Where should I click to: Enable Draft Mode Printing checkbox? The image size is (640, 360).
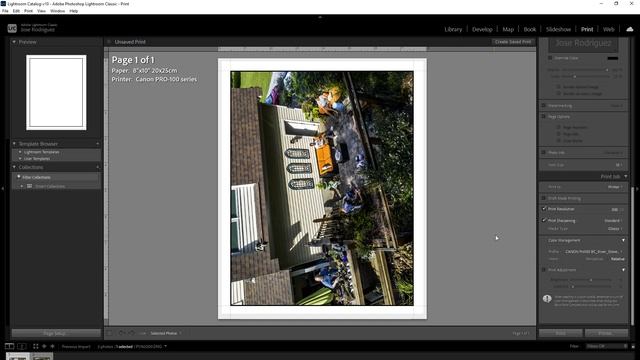coord(544,198)
